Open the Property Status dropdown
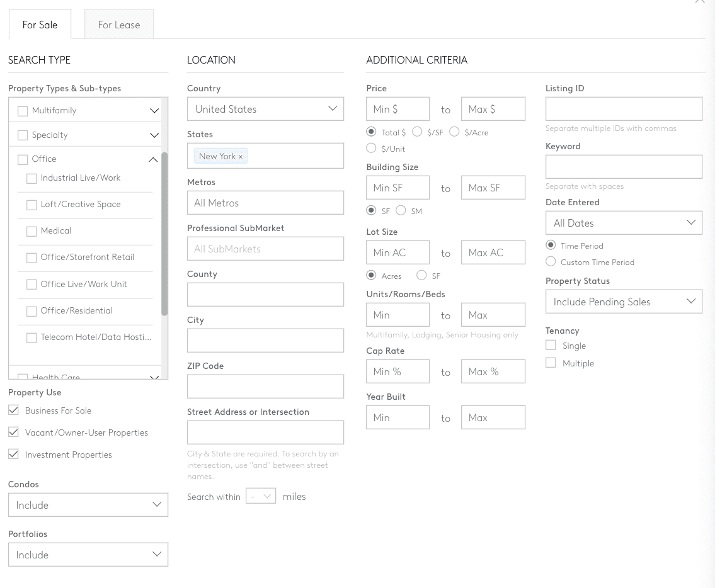 [x=623, y=302]
